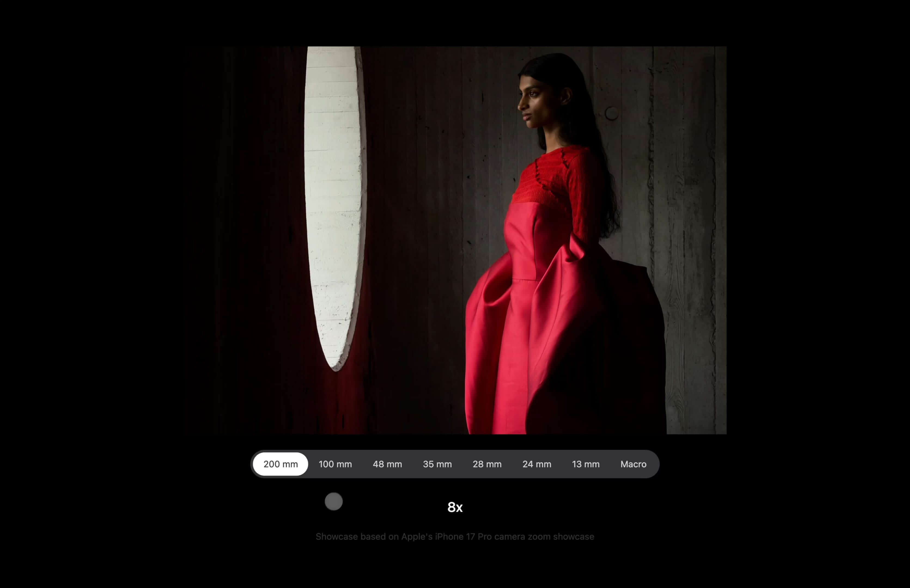Click the gray circle indicator below the selector
The height and width of the screenshot is (588, 910).
coord(333,501)
